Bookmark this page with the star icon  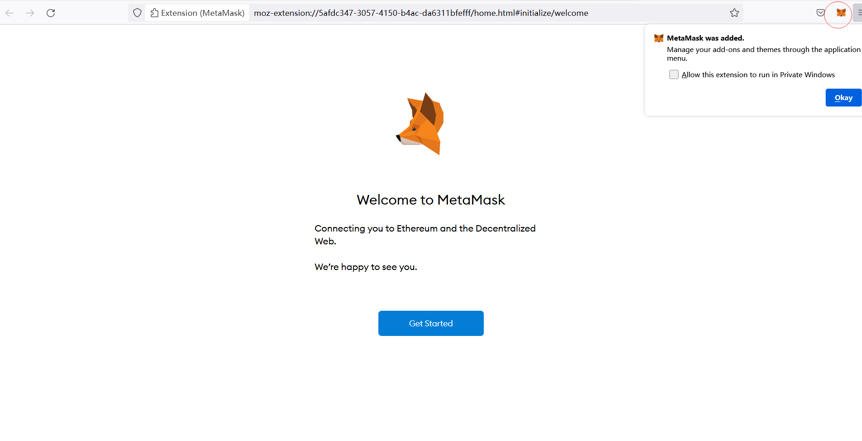(734, 13)
